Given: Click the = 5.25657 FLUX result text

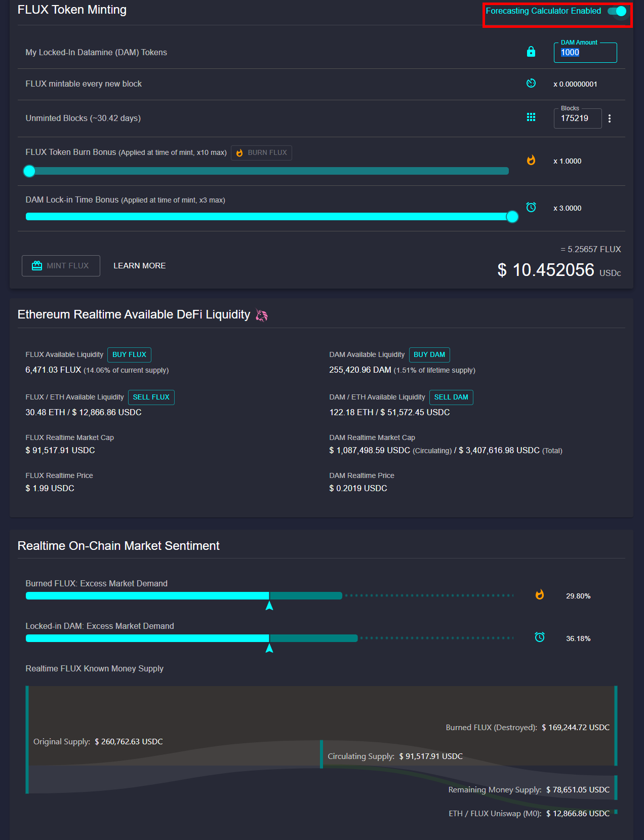Looking at the screenshot, I should [591, 250].
